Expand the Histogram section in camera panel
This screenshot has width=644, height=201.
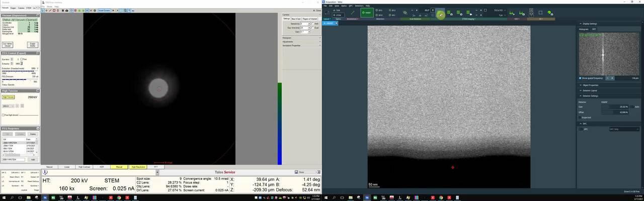click(287, 38)
